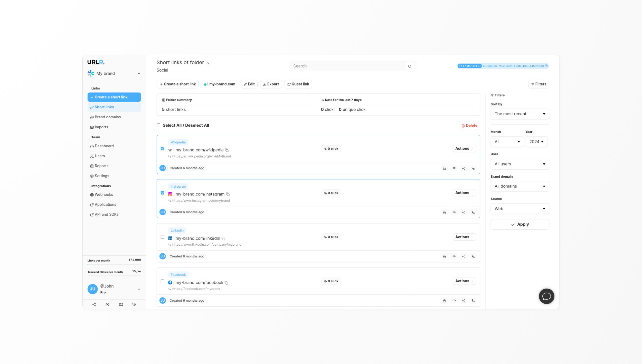
Task: Click the signpost redirect icon in Instagram row
Action: click(454, 213)
